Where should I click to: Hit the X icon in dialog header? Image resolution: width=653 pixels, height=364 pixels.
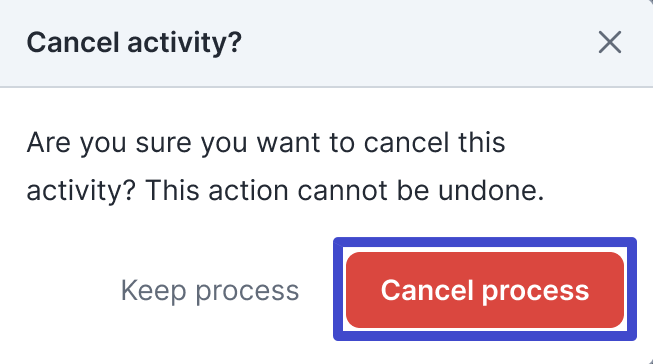[x=610, y=42]
